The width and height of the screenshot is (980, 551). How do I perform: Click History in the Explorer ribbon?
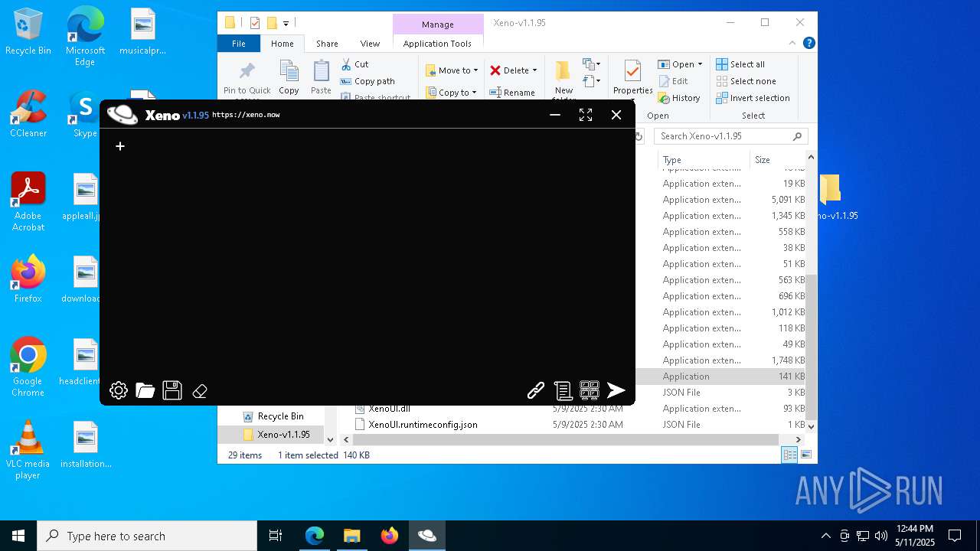tap(679, 98)
